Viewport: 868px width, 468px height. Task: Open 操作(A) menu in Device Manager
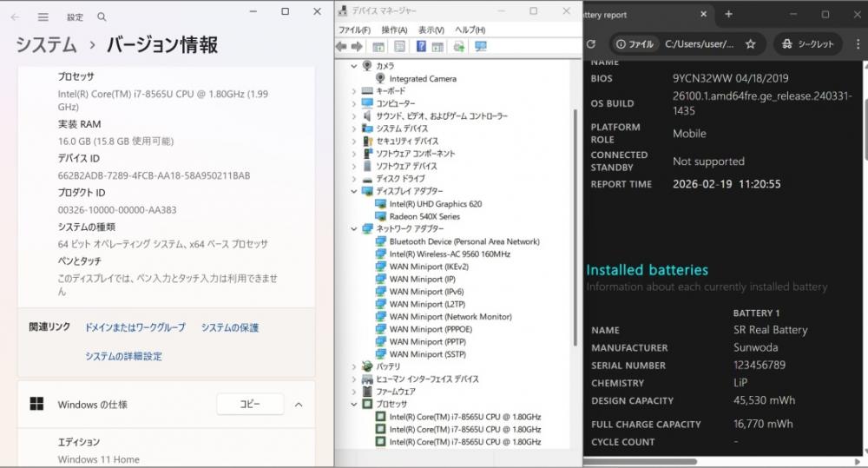(394, 30)
